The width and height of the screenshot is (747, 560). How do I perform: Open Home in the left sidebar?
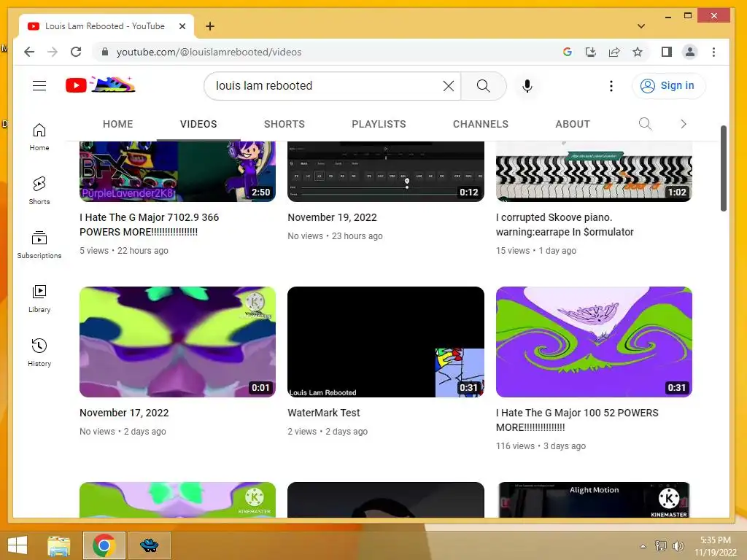pyautogui.click(x=39, y=137)
